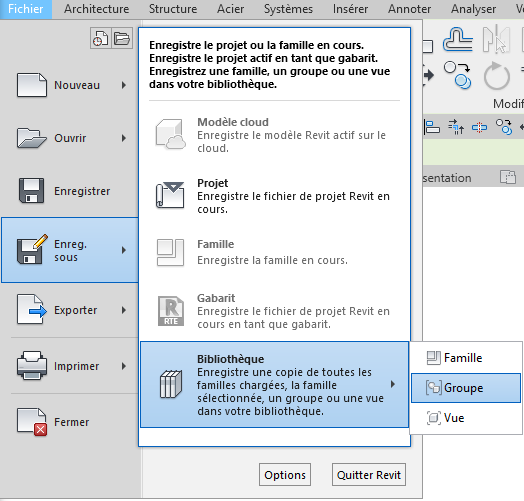
Task: Click the Imprimer printer icon
Action: point(32,366)
